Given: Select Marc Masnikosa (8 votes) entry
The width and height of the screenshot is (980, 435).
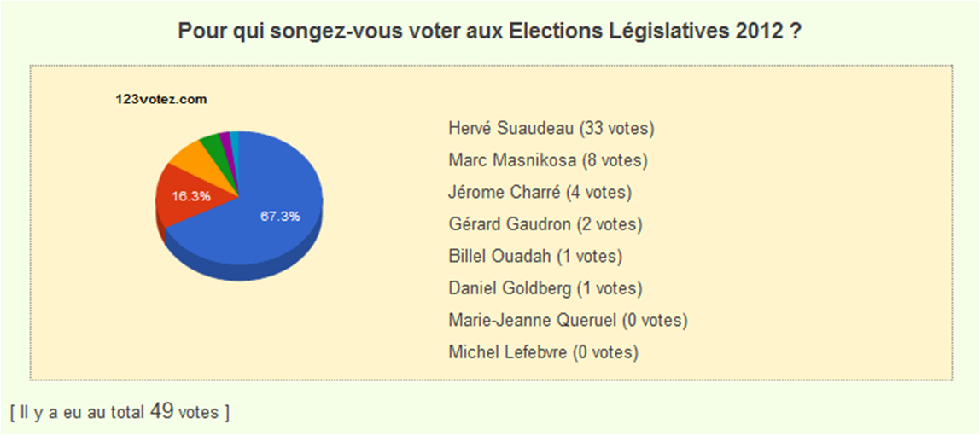Looking at the screenshot, I should click(x=548, y=160).
